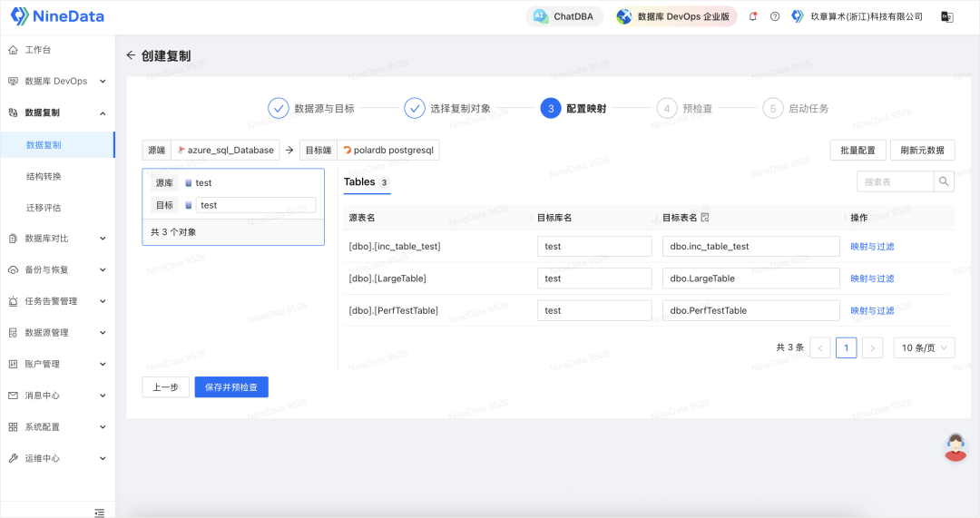Open 迁移评估 sidebar item
This screenshot has width=980, height=518.
44,208
